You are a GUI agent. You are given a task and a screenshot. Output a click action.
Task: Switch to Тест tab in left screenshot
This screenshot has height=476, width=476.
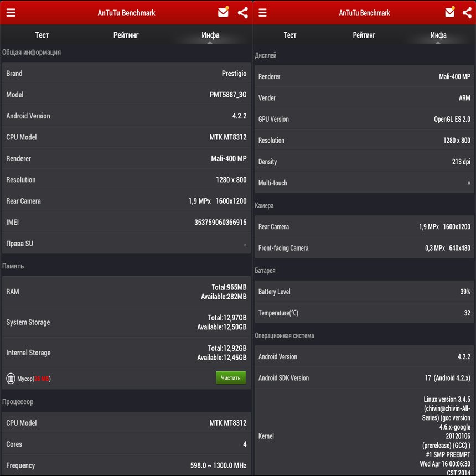pyautogui.click(x=42, y=35)
